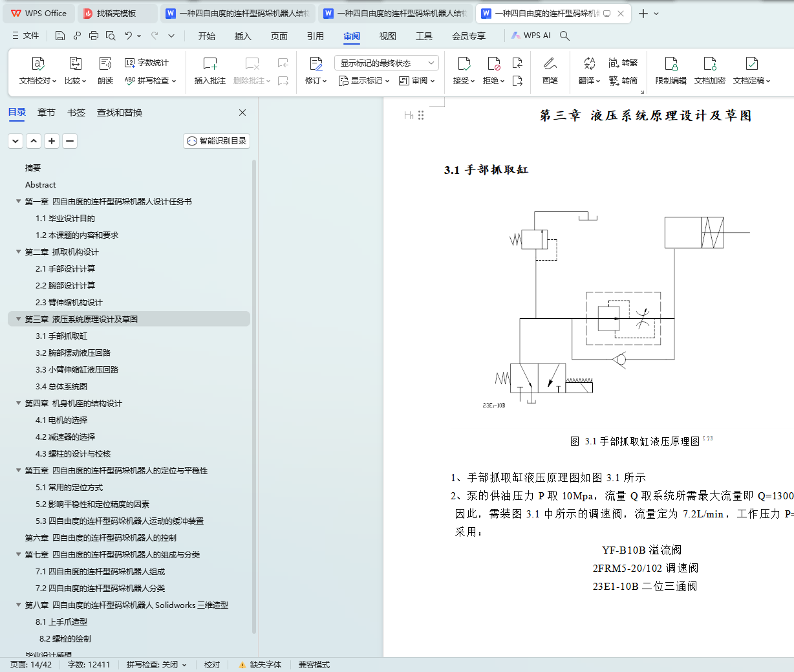Toggle 拼写检查 status in status bar

pos(156,665)
